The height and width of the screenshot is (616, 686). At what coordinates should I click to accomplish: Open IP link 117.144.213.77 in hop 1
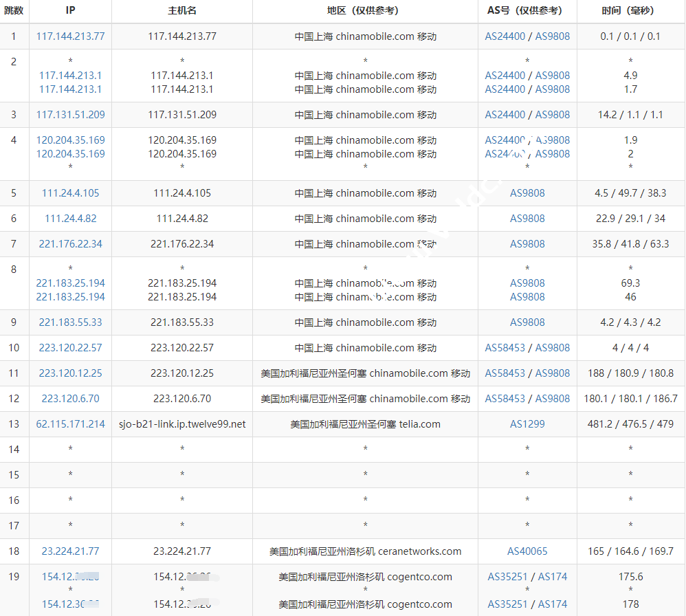70,36
